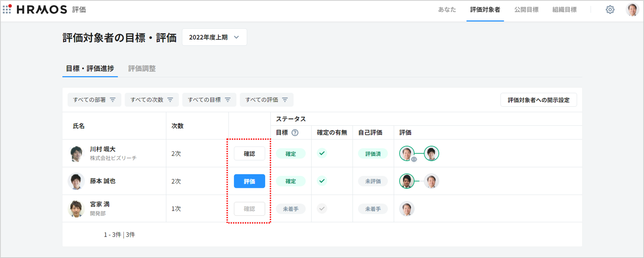Image resolution: width=644 pixels, height=258 pixels.
Task: Open the すべての評価 filter dropdown
Action: pyautogui.click(x=266, y=100)
